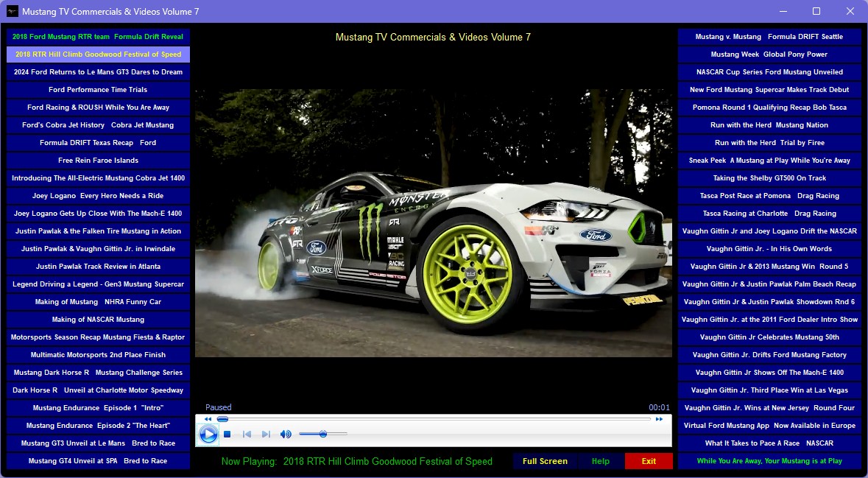Play Ford Racing & ROUSH While You Are Away

coord(98,108)
